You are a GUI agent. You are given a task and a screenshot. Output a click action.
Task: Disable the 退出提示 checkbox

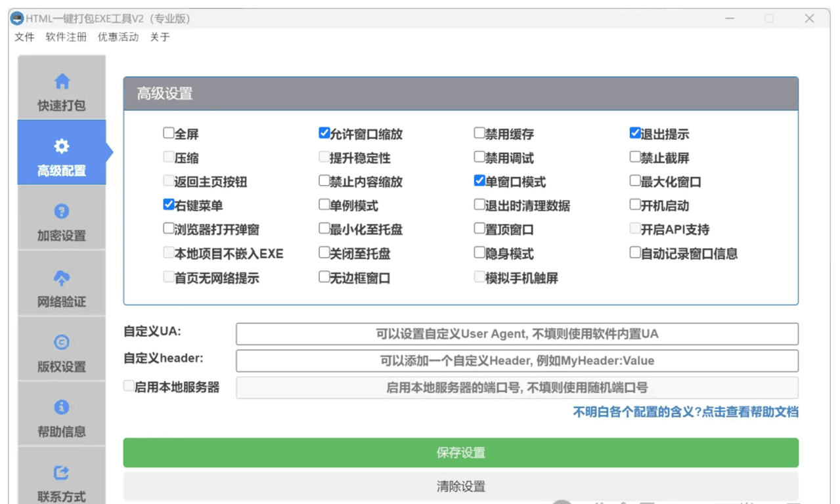click(634, 133)
